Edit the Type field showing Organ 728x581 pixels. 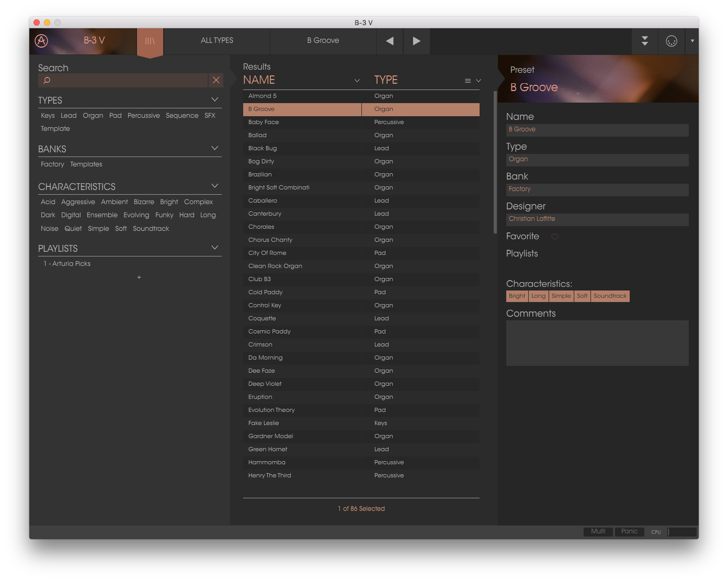click(x=597, y=160)
